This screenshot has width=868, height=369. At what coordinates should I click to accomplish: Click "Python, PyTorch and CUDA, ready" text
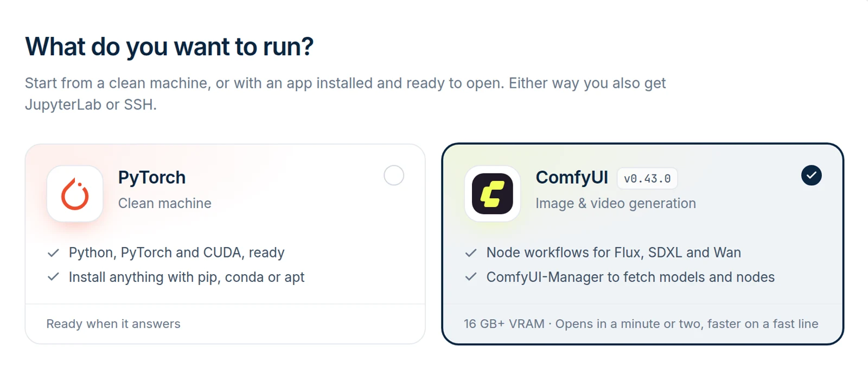coord(177,253)
